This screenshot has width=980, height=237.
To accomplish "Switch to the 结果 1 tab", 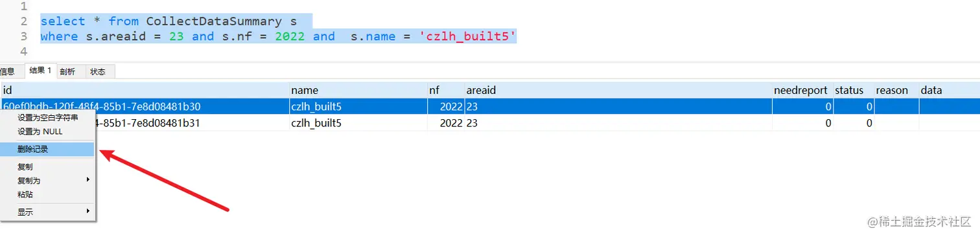I will (x=40, y=71).
